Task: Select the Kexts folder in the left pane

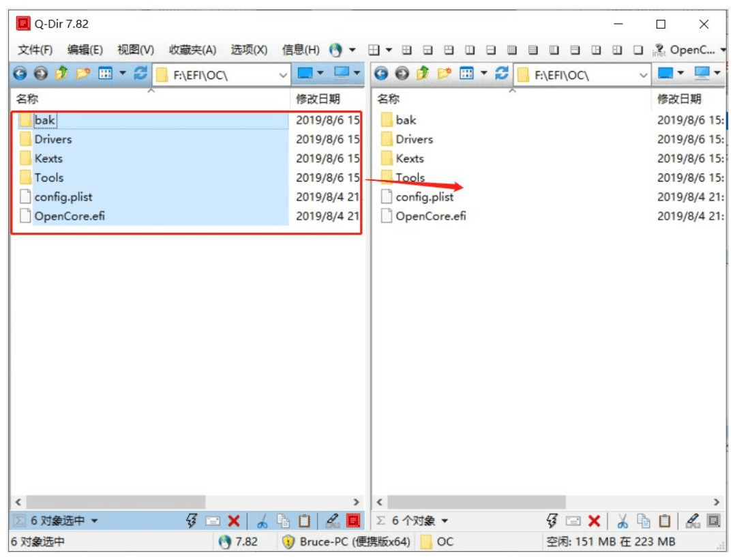Action: tap(48, 158)
